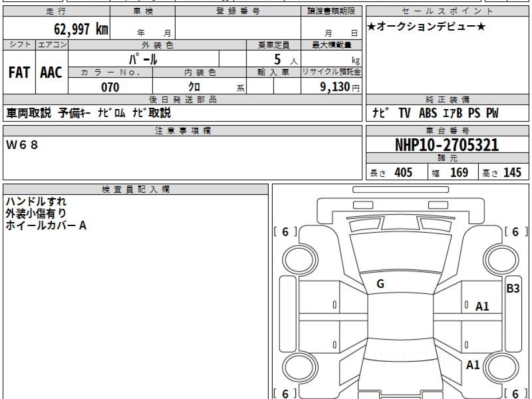Click the recycle deposit amount 9,130円

point(340,87)
